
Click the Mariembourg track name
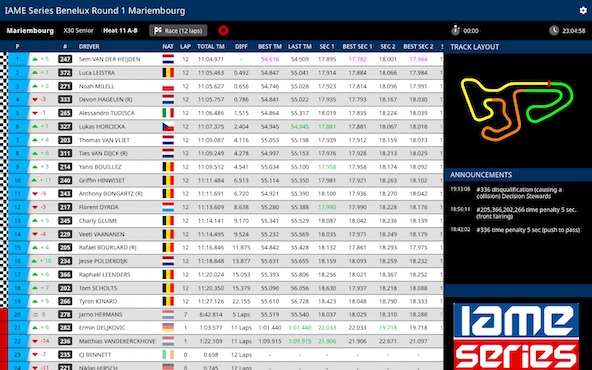(30, 31)
